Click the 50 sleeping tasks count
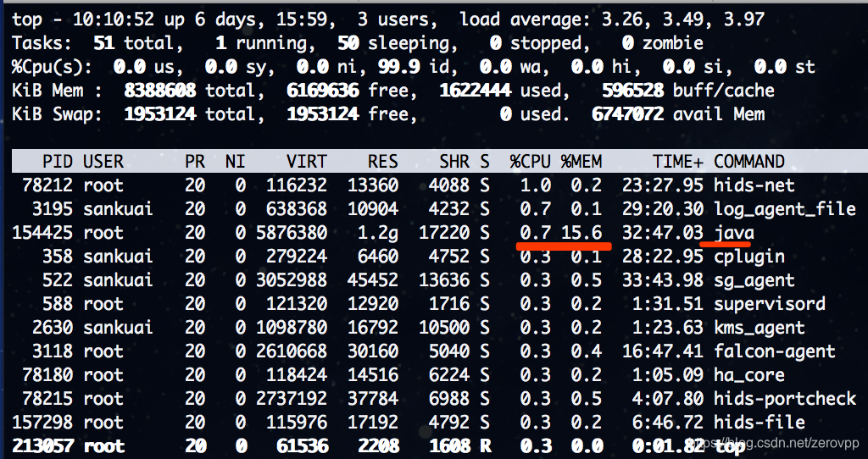The image size is (868, 459). pyautogui.click(x=348, y=43)
